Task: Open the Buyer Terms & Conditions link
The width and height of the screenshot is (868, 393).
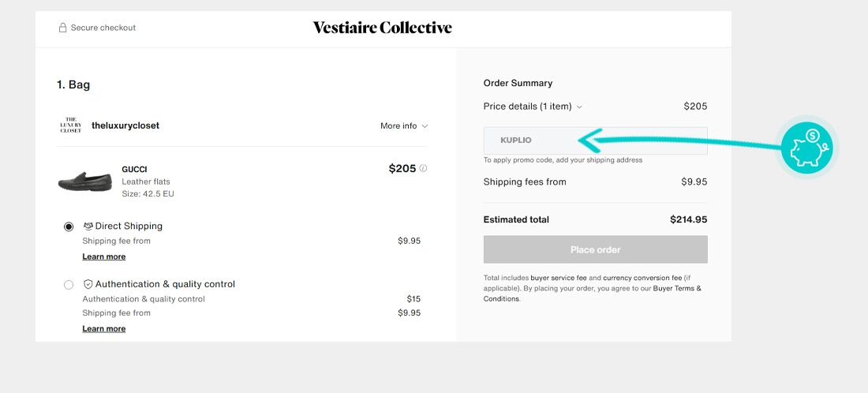Action: pos(593,294)
